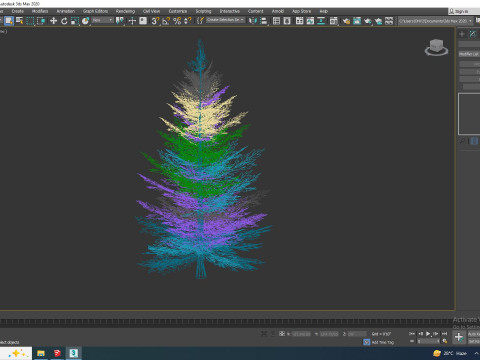Open Autodesk A360 gallery icon
Screen dimensions: 480x360
[x=389, y=21]
